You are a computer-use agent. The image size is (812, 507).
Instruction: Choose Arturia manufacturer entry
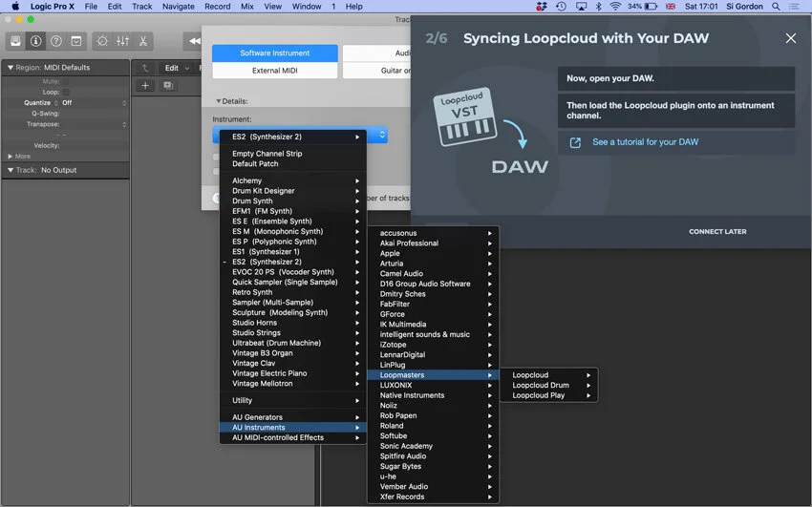(433, 264)
